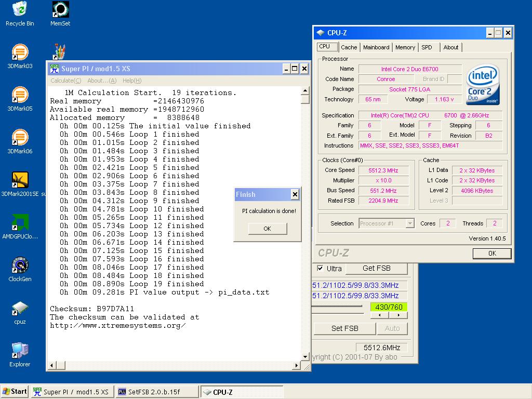Click the left arrow under 430/760
The width and height of the screenshot is (532, 399).
[380, 315]
